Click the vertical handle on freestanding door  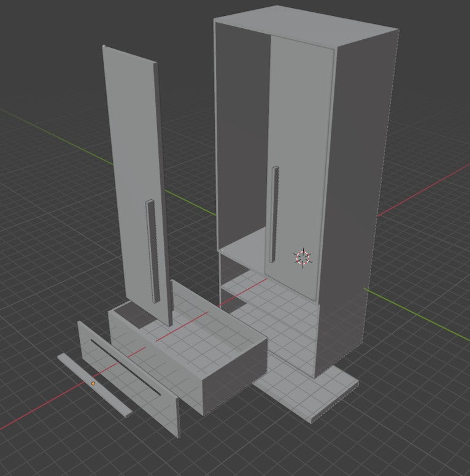coord(153,251)
